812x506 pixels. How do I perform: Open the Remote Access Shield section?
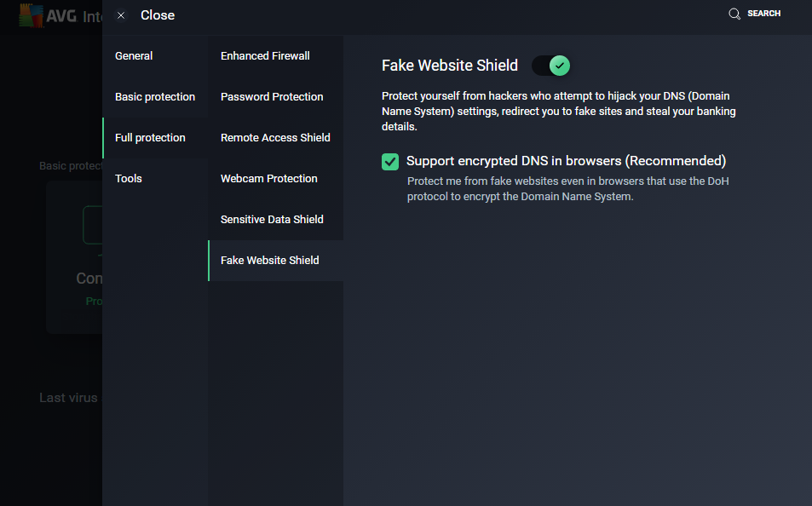[275, 138]
